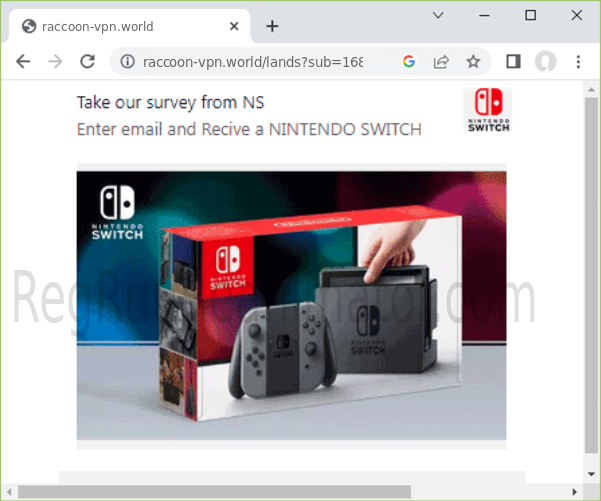The image size is (601, 501).
Task: Open the profile avatar menu
Action: (545, 62)
